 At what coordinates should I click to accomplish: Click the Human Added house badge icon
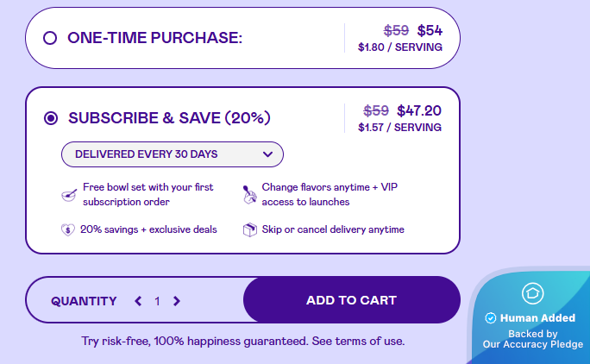532,293
